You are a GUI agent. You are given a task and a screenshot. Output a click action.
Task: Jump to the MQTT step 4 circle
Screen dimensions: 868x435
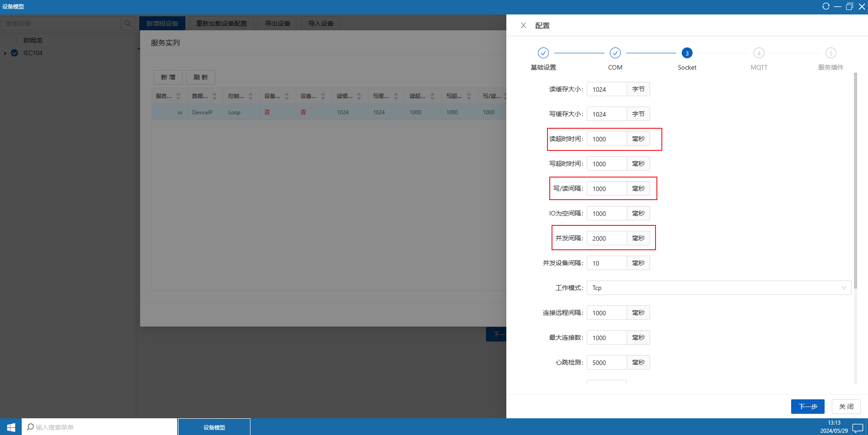click(759, 53)
